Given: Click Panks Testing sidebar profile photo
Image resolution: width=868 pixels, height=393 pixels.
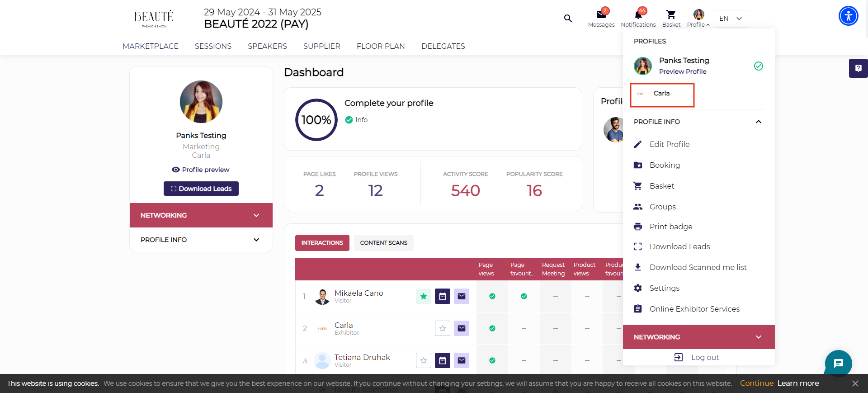Looking at the screenshot, I should [201, 102].
